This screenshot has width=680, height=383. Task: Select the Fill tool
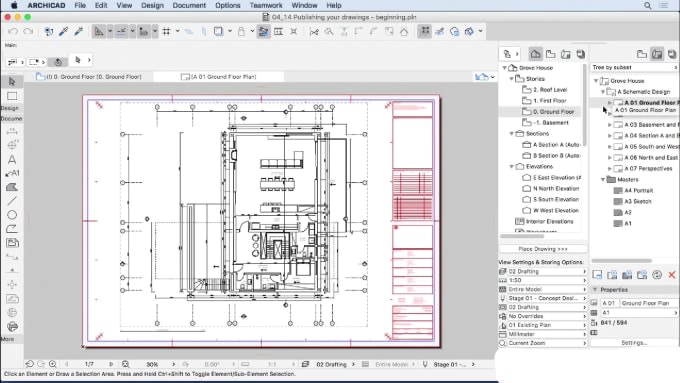(12, 187)
